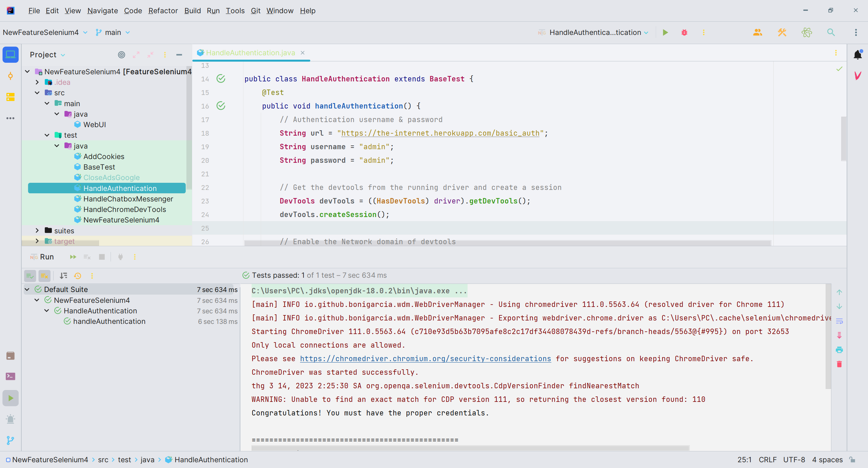
Task: Open more run actions beside the debug button
Action: (704, 32)
